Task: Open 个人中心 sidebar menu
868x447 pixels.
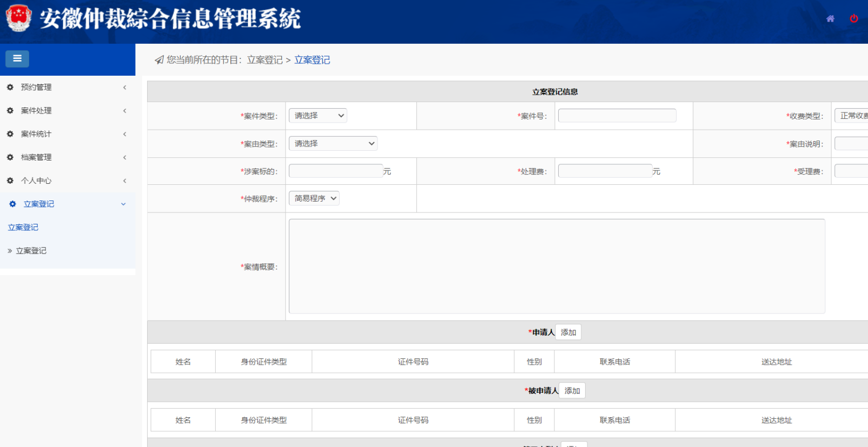Action: tap(68, 181)
